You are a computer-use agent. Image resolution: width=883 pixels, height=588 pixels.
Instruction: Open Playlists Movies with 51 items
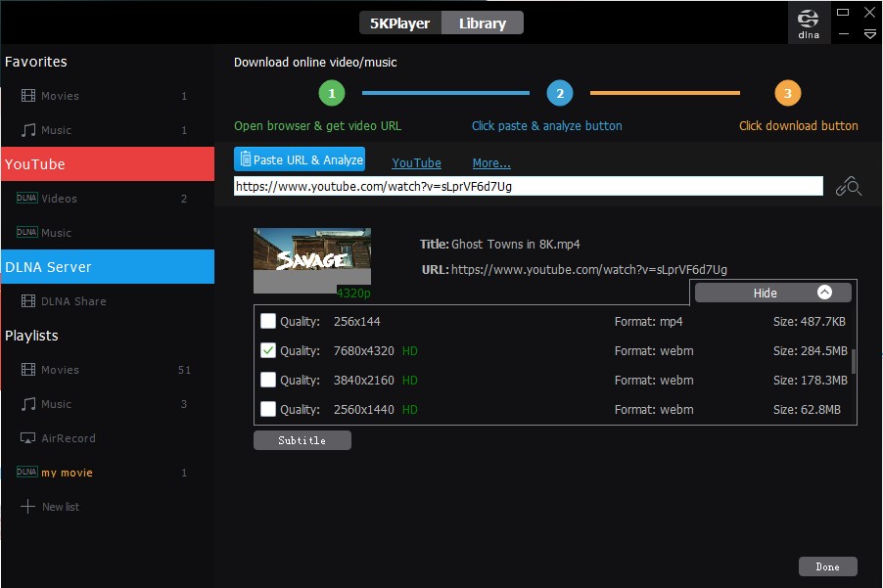pyautogui.click(x=108, y=370)
